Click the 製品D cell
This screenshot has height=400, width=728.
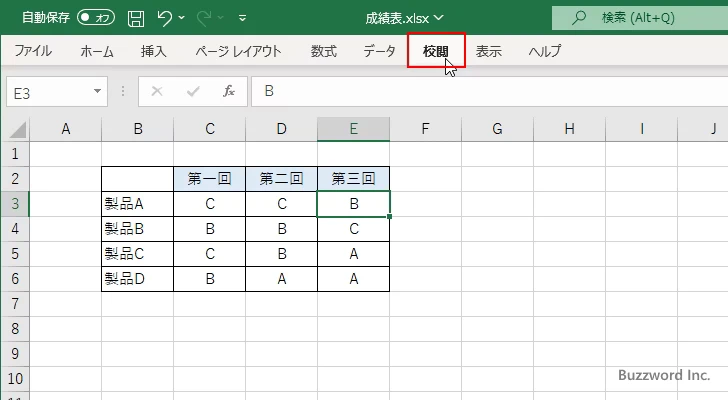[137, 279]
